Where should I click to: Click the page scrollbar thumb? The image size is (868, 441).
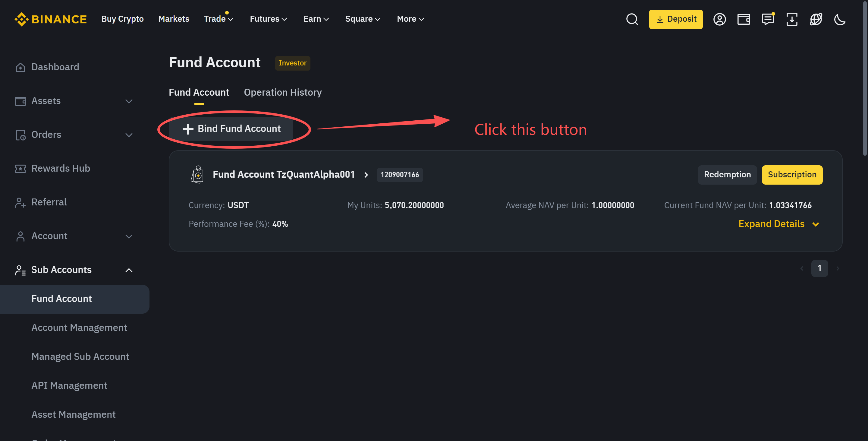(x=864, y=78)
